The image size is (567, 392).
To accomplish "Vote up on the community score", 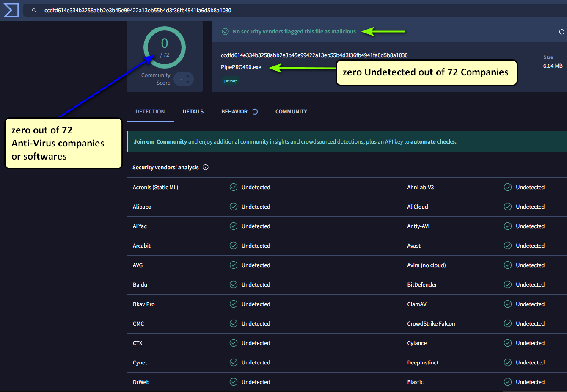I will tap(188, 76).
